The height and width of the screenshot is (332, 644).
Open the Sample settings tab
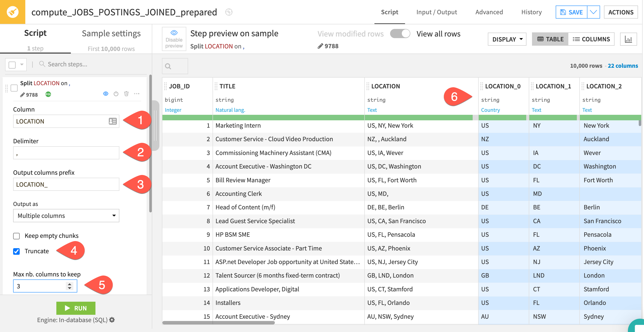click(x=111, y=34)
